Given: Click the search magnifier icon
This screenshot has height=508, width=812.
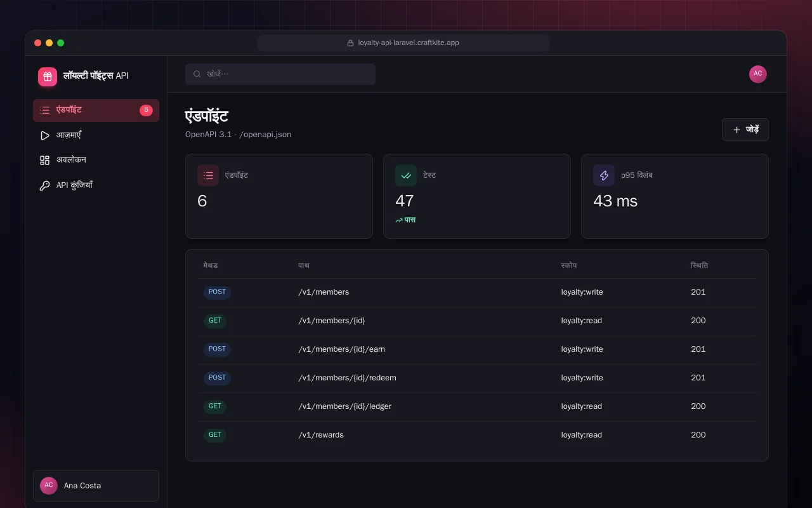Looking at the screenshot, I should 197,74.
